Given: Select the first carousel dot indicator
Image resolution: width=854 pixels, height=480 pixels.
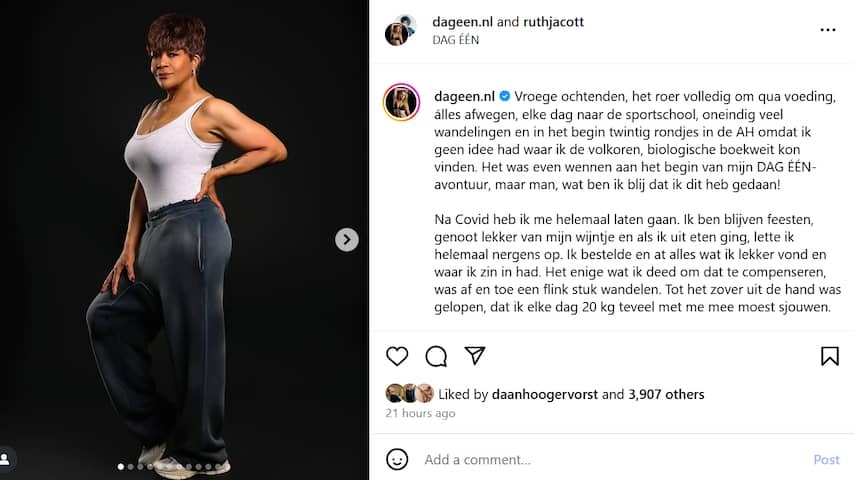Looking at the screenshot, I should pos(121,467).
